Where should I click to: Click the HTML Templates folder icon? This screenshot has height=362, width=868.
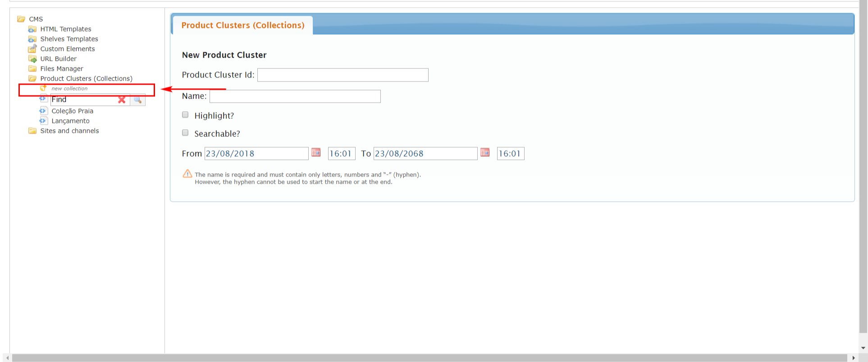coord(32,29)
